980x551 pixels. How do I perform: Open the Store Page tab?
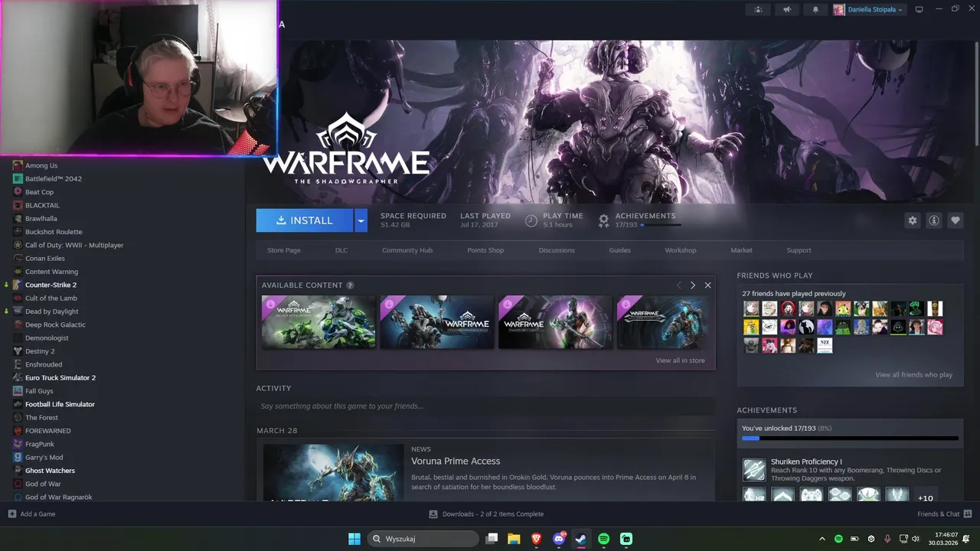[284, 250]
